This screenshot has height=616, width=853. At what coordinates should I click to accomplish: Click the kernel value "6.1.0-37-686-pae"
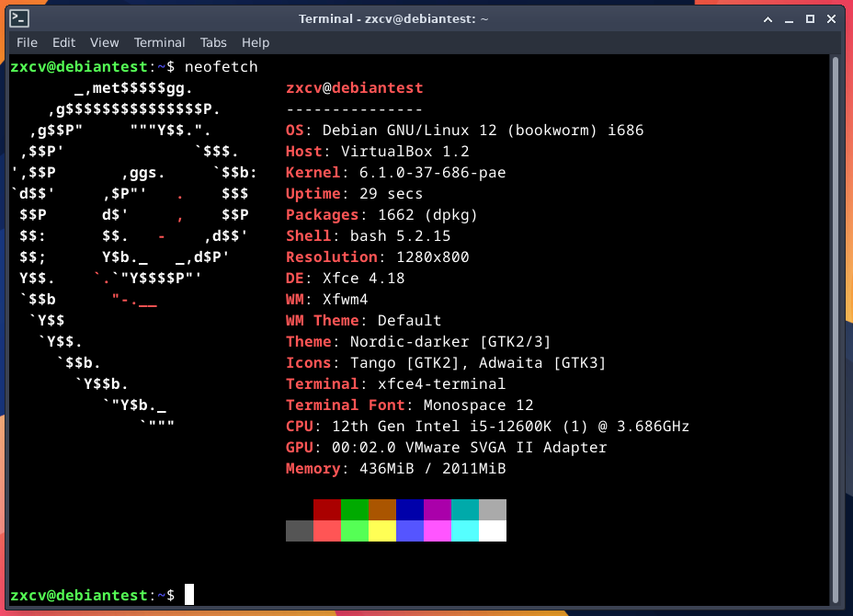(433, 173)
